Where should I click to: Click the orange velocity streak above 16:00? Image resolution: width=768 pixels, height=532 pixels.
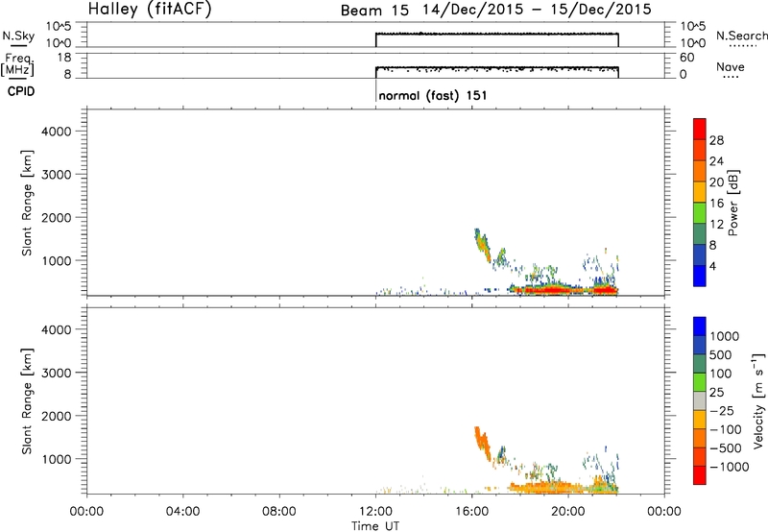tap(483, 443)
